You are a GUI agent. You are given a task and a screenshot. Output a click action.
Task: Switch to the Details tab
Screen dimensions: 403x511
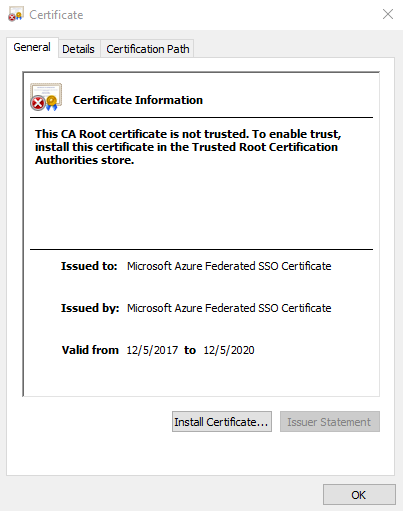click(x=78, y=49)
